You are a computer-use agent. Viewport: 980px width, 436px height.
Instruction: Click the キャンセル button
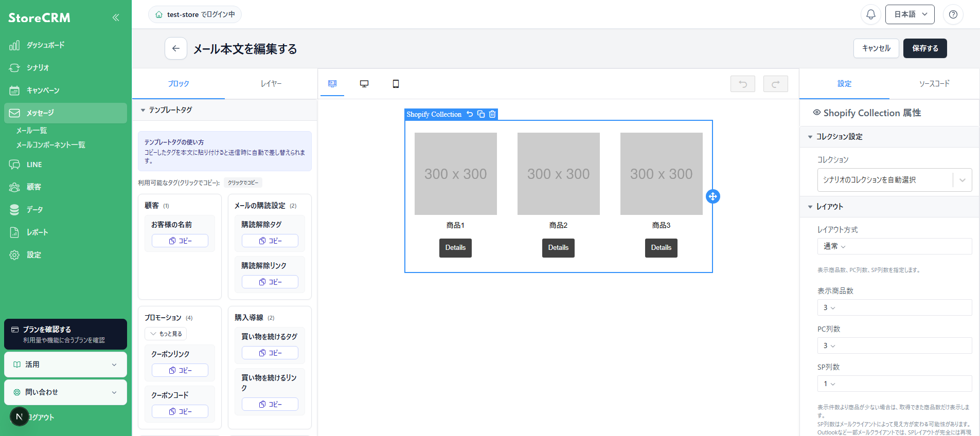pos(877,48)
